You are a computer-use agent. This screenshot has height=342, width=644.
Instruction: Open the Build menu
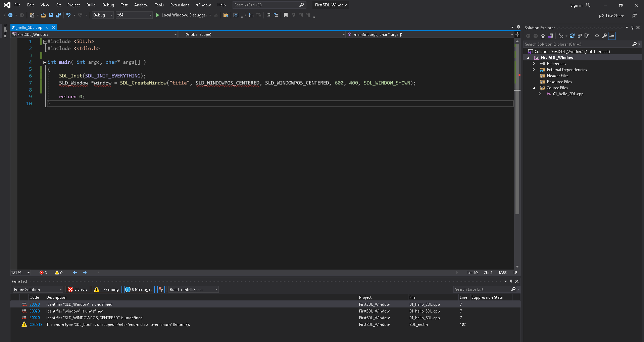coord(91,5)
